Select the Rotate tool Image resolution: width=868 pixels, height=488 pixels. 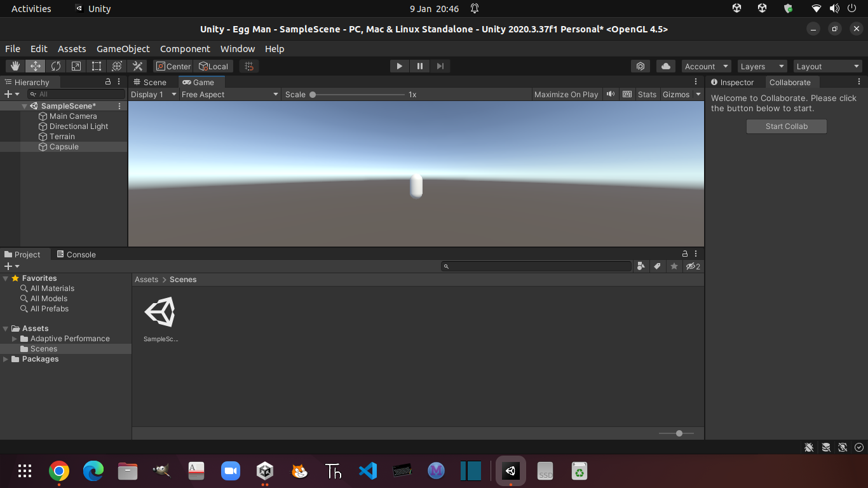(55, 65)
